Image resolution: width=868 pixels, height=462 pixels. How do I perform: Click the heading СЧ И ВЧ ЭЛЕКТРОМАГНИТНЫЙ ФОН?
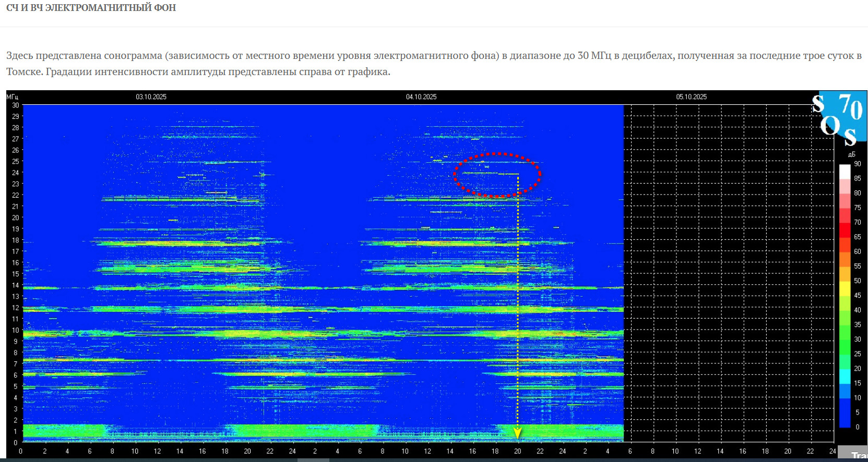[91, 8]
